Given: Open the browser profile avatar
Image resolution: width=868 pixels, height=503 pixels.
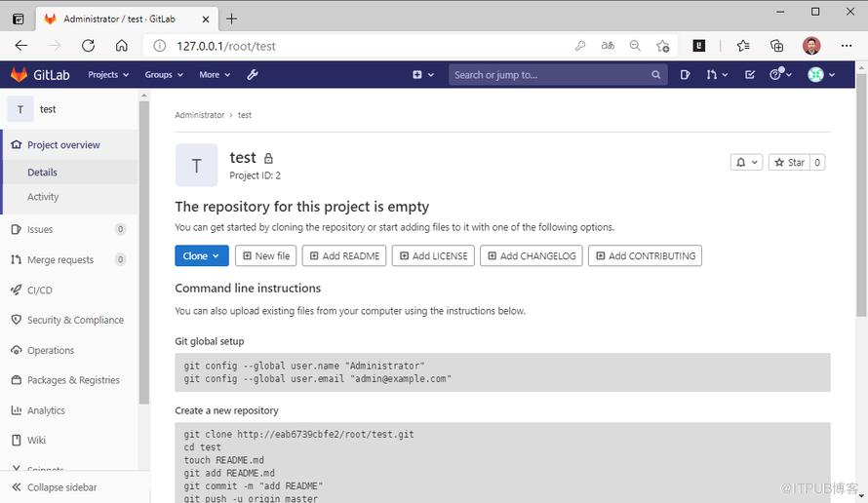Looking at the screenshot, I should coord(811,46).
